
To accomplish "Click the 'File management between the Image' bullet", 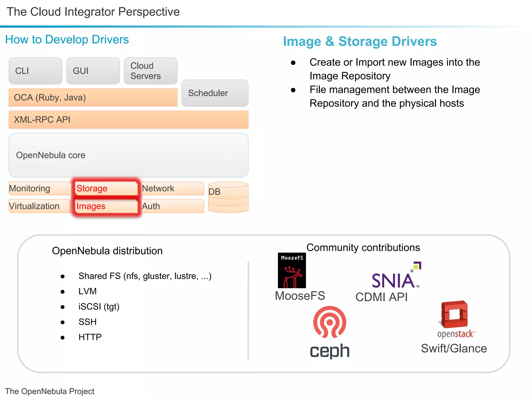I will pos(395,96).
